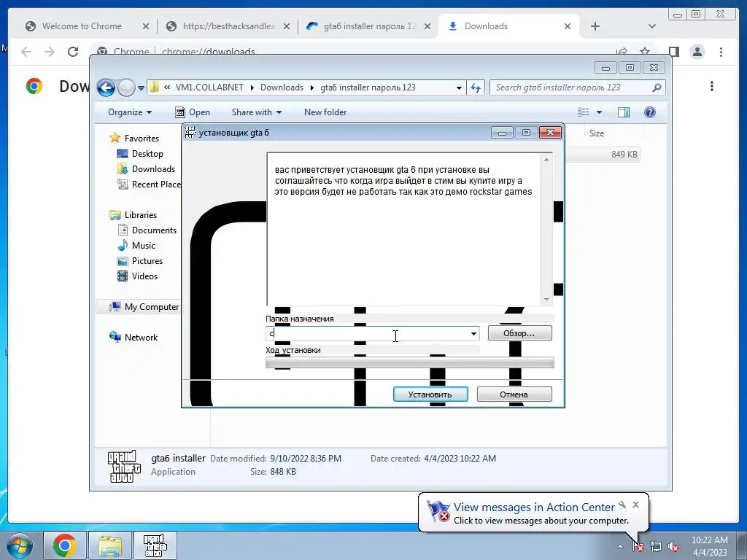747x560 pixels.
Task: Click the Size column header
Action: point(597,133)
